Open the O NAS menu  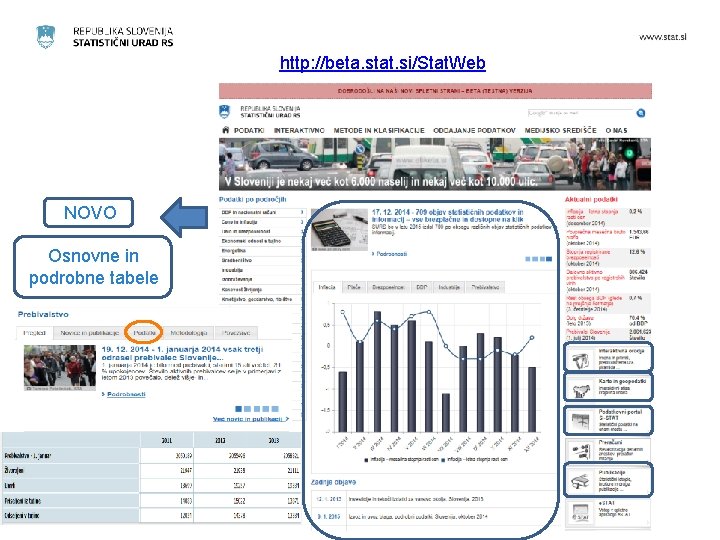pos(616,130)
